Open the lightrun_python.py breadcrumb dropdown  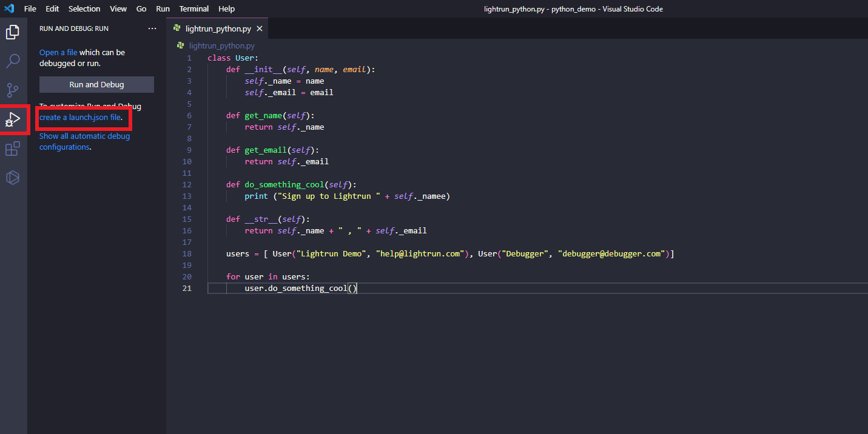pyautogui.click(x=221, y=45)
